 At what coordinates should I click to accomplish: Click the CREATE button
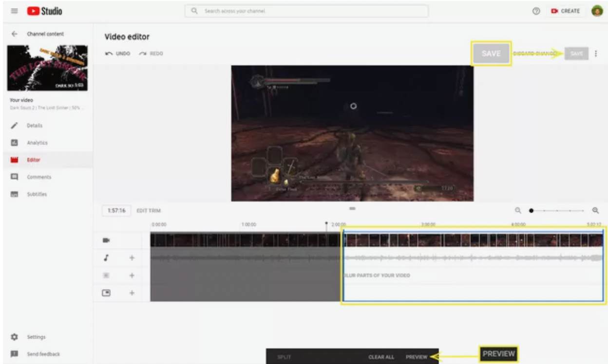565,11
